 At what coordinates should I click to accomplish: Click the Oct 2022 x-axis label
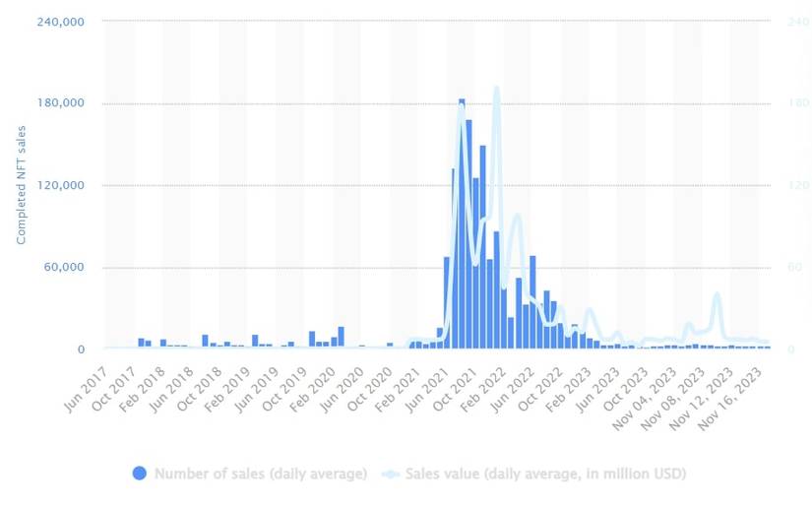539,390
